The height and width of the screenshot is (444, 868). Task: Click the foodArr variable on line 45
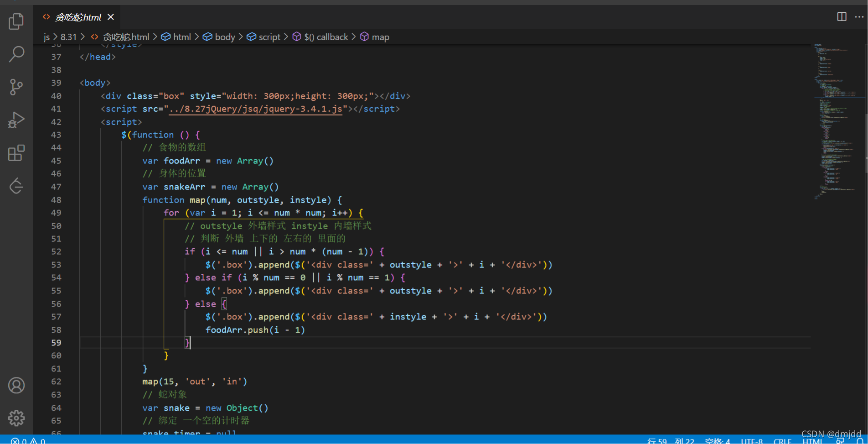click(181, 161)
